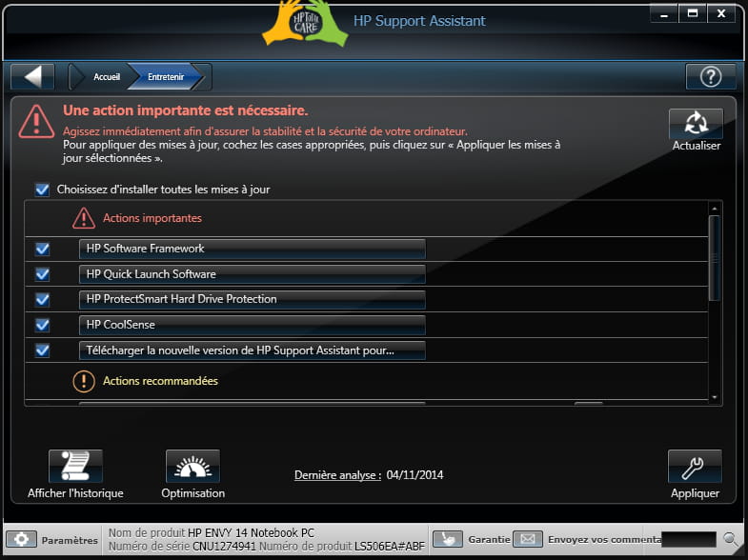
Task: Refresh updates with the Actualiser icon
Action: coord(696,124)
